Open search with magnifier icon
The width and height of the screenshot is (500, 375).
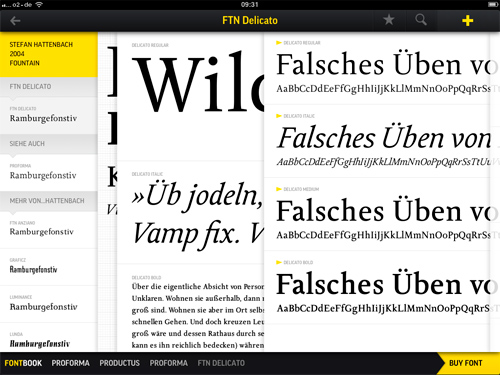pyautogui.click(x=421, y=20)
